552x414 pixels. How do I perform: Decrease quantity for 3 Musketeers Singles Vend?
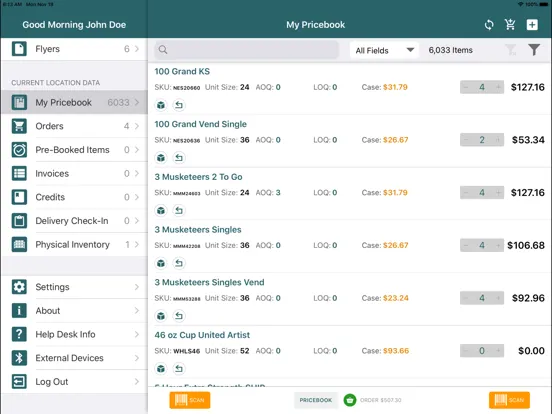tap(466, 298)
